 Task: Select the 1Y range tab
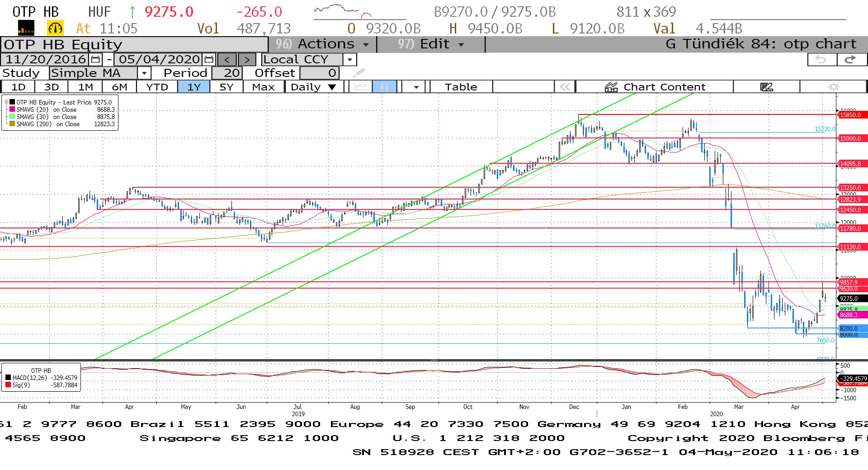[x=193, y=87]
